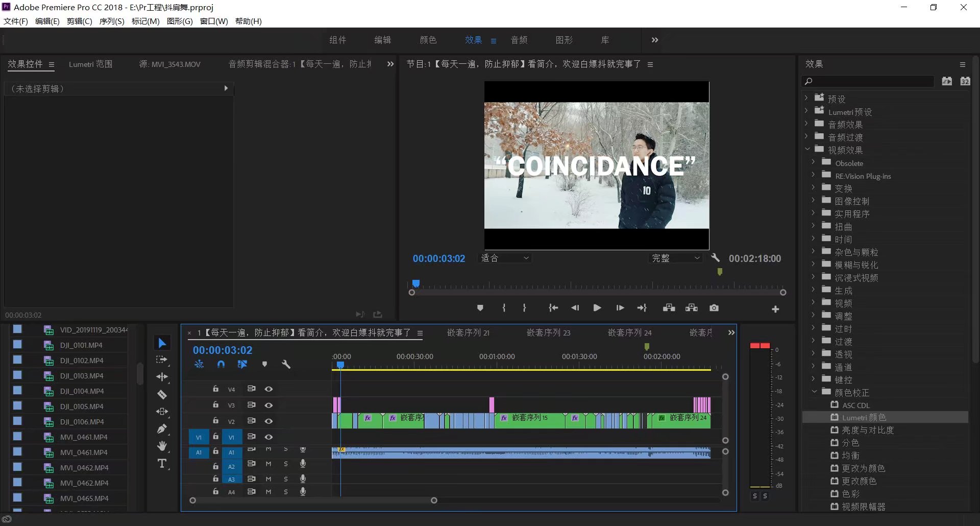Expand the 模糊与锐化 folder
The image size is (980, 526).
tap(814, 264)
